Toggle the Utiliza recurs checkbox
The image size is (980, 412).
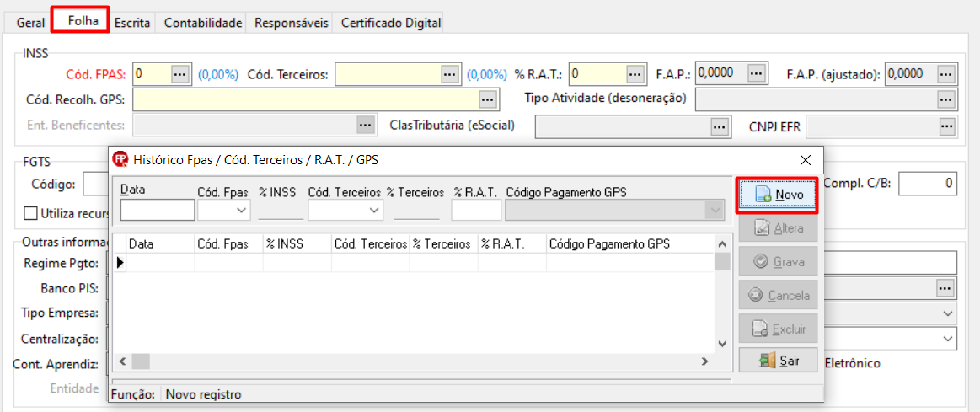[30, 212]
